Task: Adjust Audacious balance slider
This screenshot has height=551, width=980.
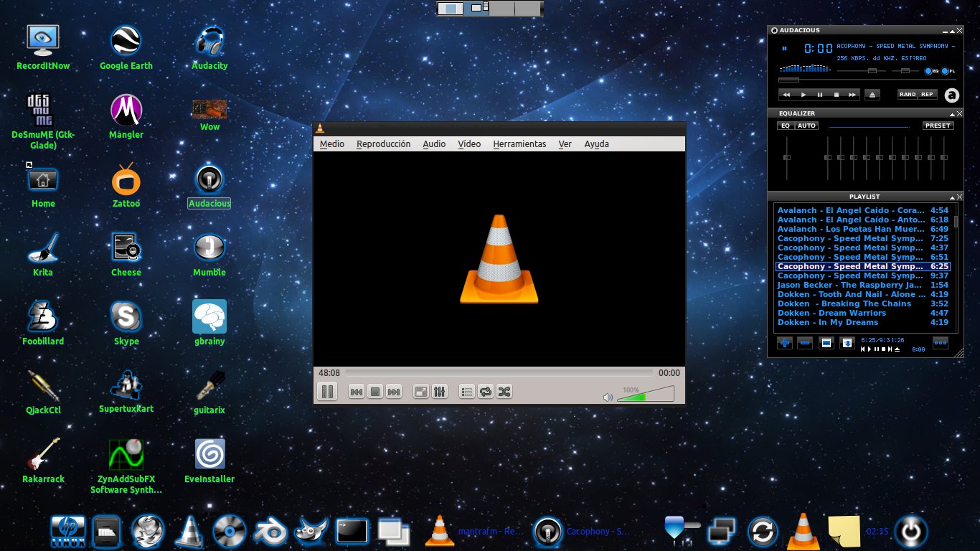Action: 905,71
